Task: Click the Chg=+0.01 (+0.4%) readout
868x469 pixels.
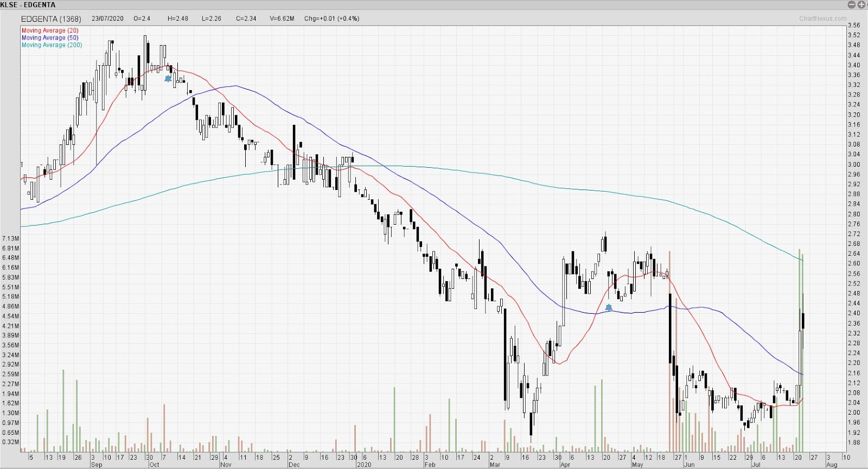Action: (331, 18)
